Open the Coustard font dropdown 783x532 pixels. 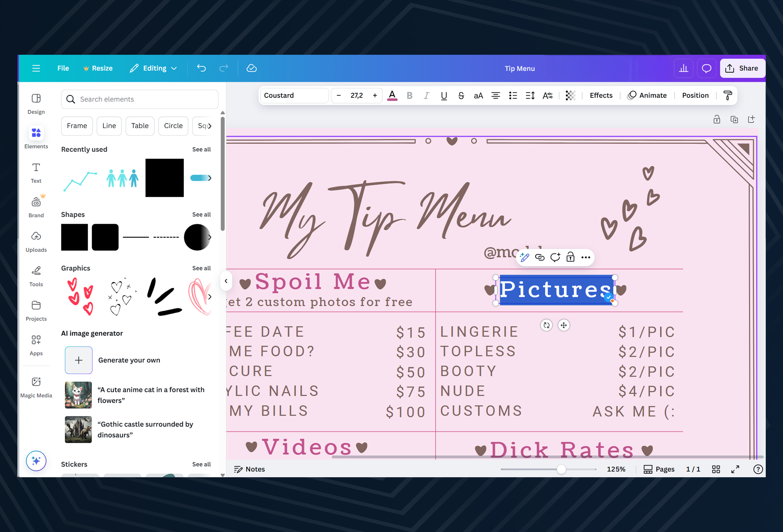[x=294, y=96]
